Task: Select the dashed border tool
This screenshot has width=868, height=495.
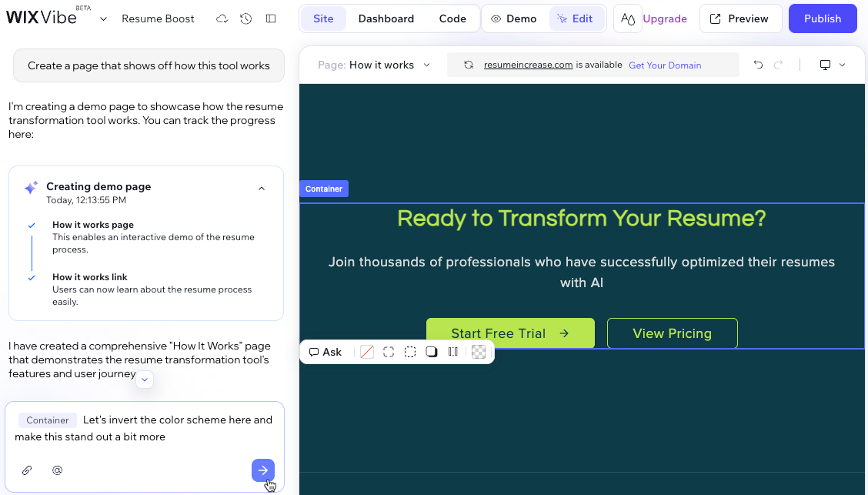Action: point(410,352)
